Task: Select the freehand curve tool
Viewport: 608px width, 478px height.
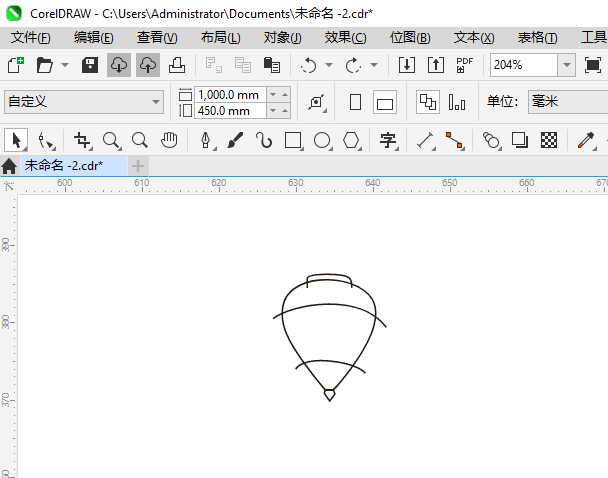Action: [x=264, y=140]
